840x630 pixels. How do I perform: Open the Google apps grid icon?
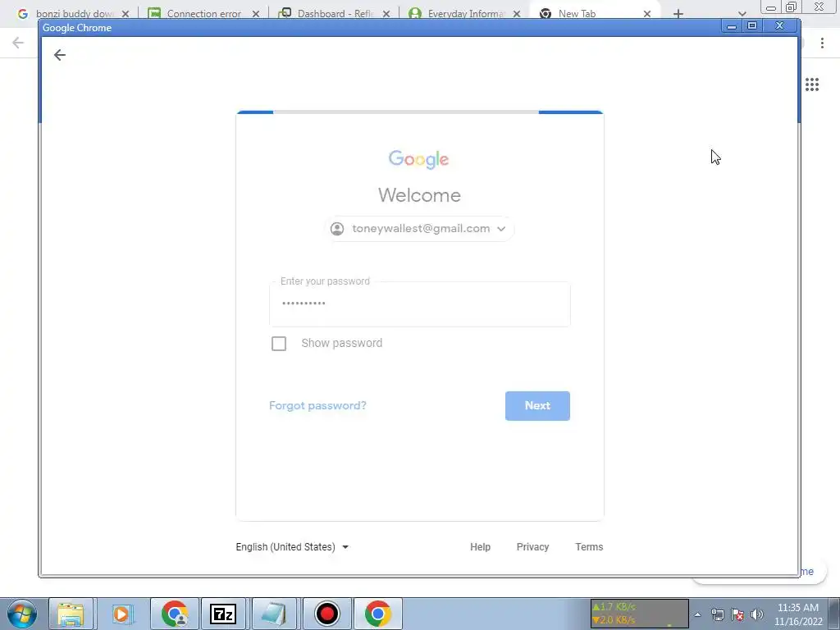point(811,84)
